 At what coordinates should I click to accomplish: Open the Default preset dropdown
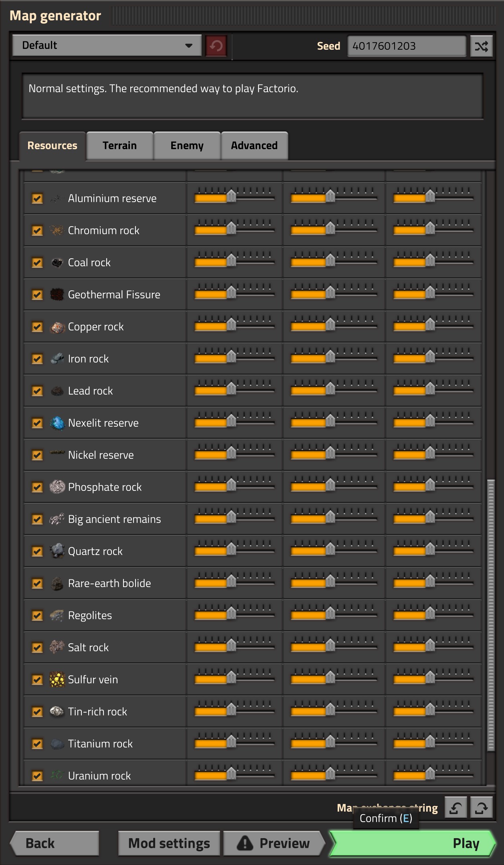107,45
